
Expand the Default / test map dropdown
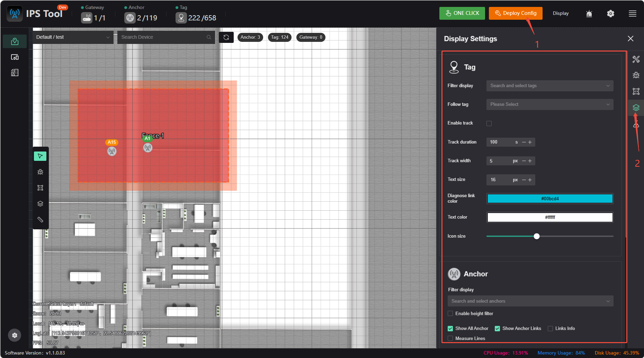pos(73,37)
